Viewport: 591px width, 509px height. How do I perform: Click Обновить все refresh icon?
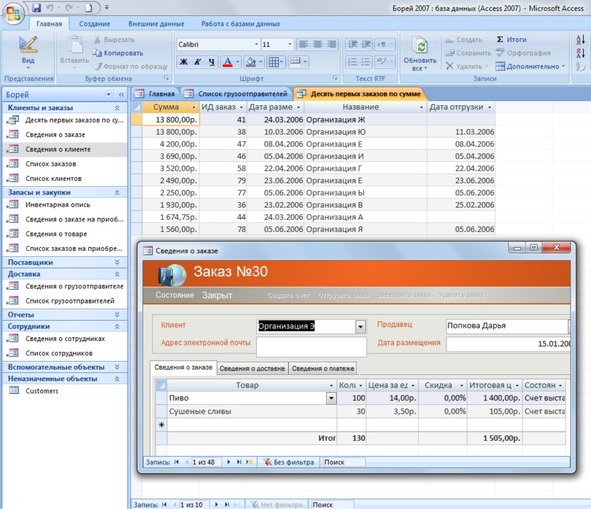point(420,46)
